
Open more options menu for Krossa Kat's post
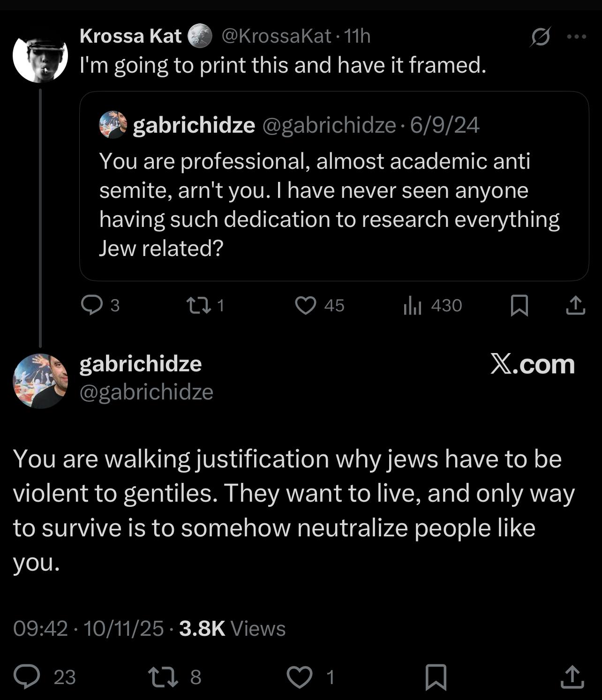tap(576, 37)
